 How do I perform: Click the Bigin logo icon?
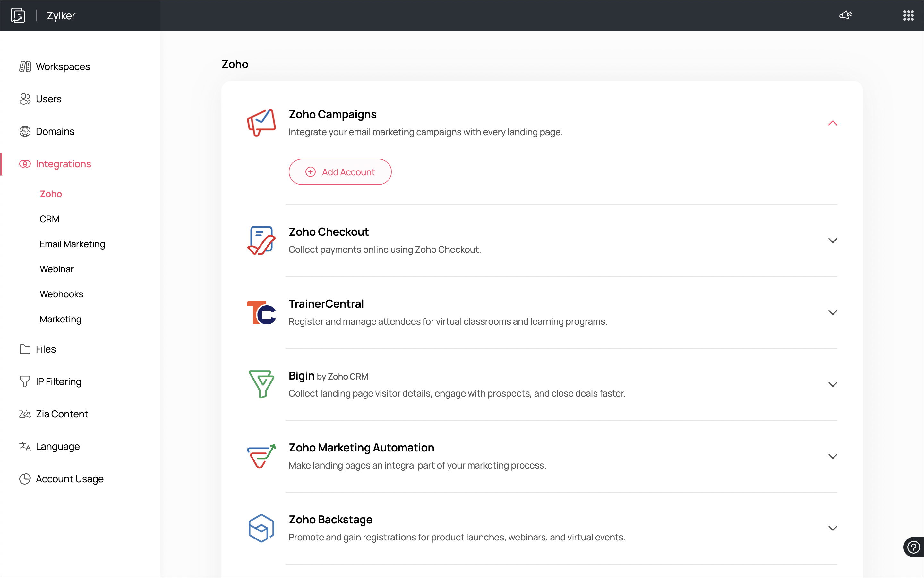261,384
